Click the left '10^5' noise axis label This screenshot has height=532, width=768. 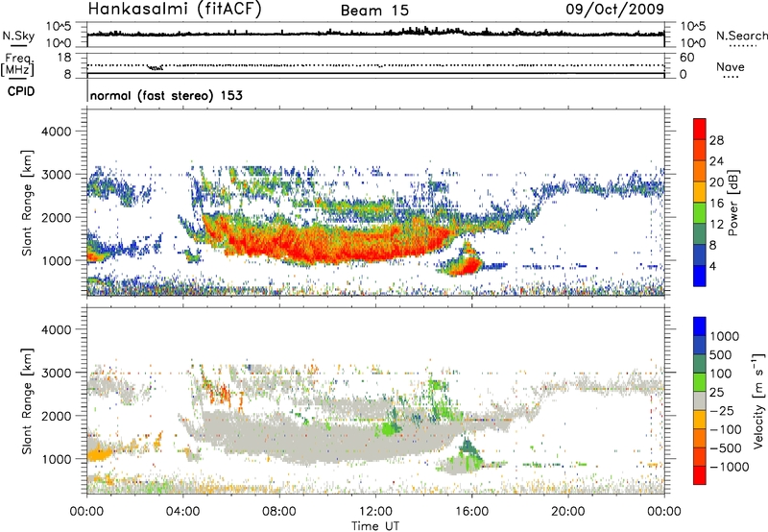click(x=59, y=26)
